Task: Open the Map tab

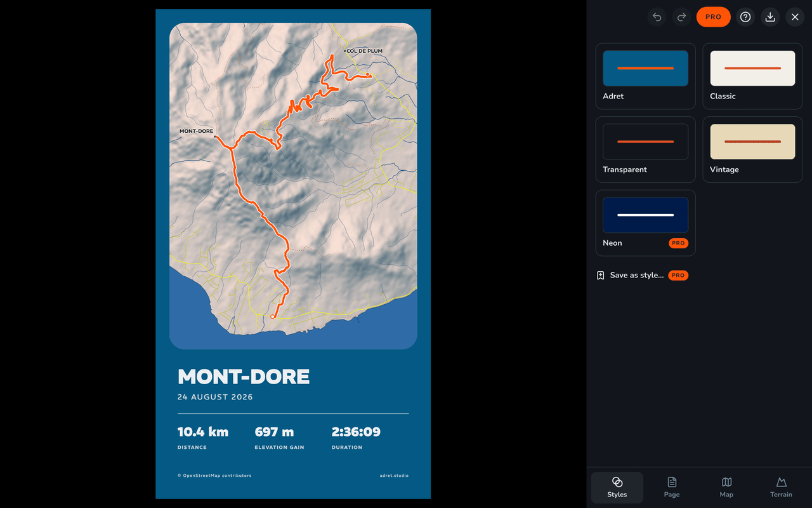Action: point(727,488)
